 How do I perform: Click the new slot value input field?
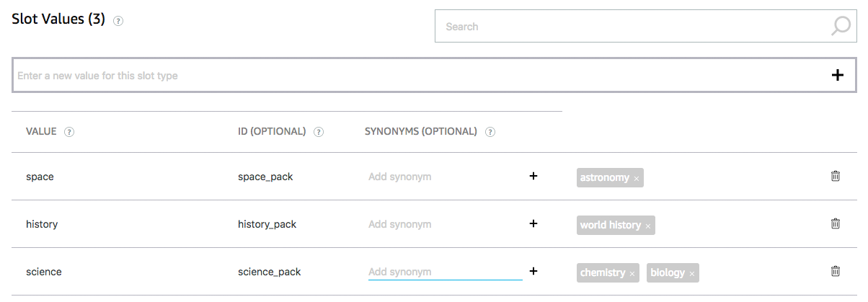pos(418,75)
